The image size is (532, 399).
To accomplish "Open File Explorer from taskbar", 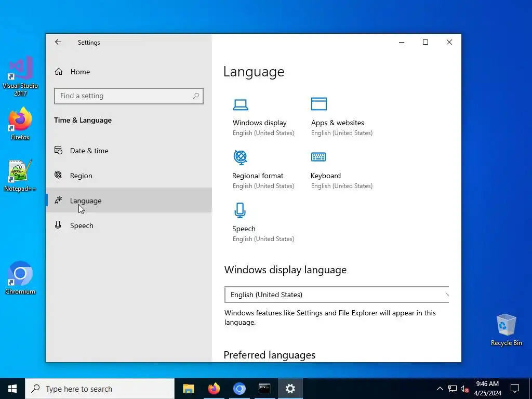I will tap(188, 389).
